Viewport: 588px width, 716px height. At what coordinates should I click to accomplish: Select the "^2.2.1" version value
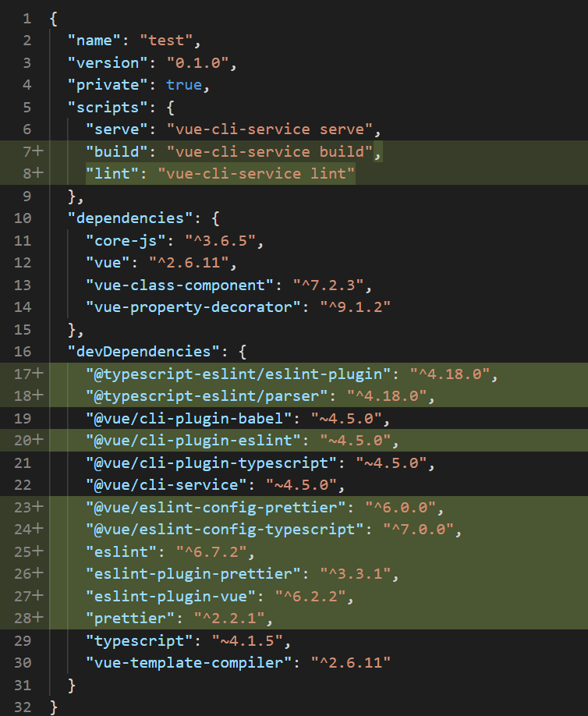229,619
